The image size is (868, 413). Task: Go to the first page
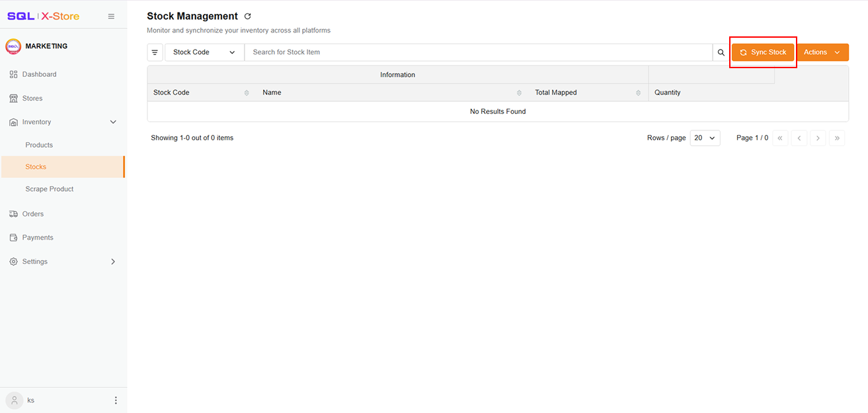tap(780, 138)
